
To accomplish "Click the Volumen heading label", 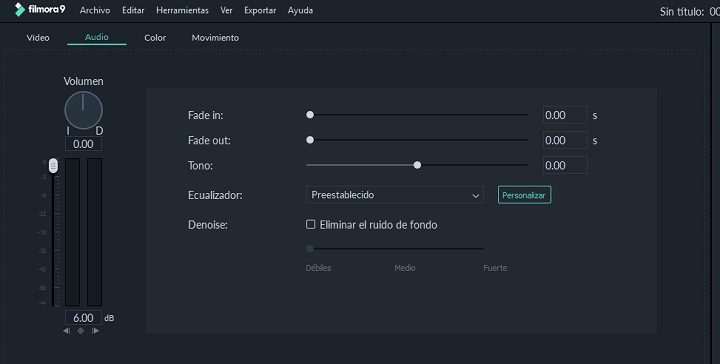I will pyautogui.click(x=83, y=81).
